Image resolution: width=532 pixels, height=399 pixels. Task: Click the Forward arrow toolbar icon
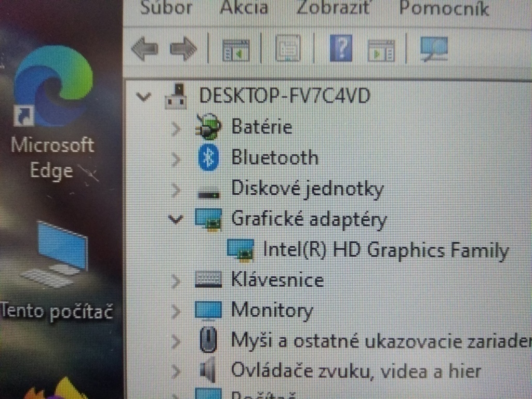(x=183, y=50)
